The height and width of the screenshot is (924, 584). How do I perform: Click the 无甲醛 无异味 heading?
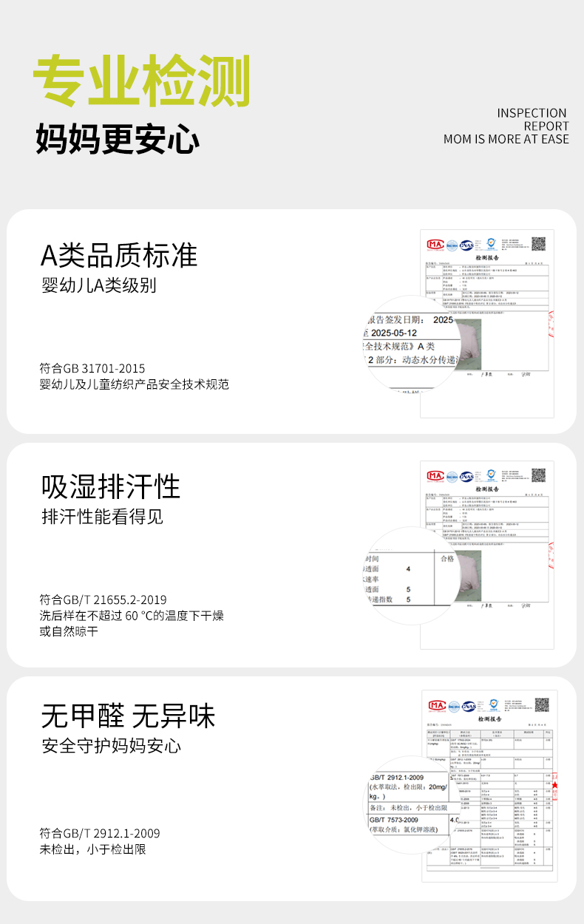click(128, 716)
